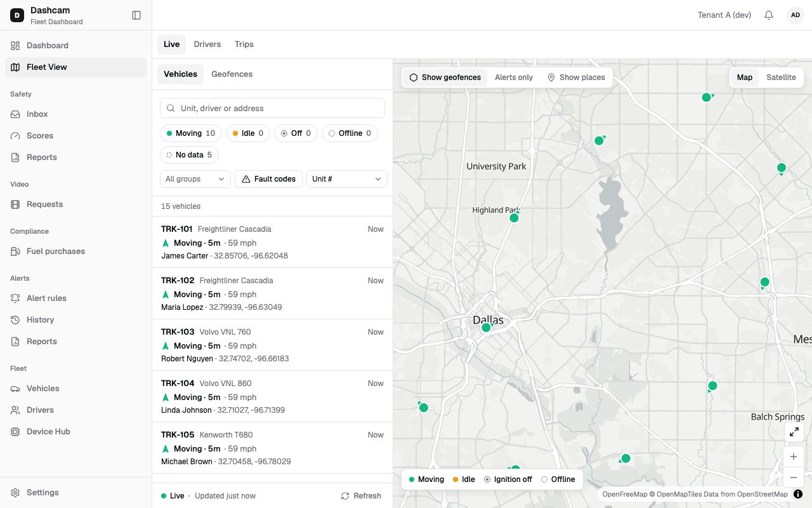Open the Unit # sort dropdown
The height and width of the screenshot is (508, 812).
click(x=347, y=179)
